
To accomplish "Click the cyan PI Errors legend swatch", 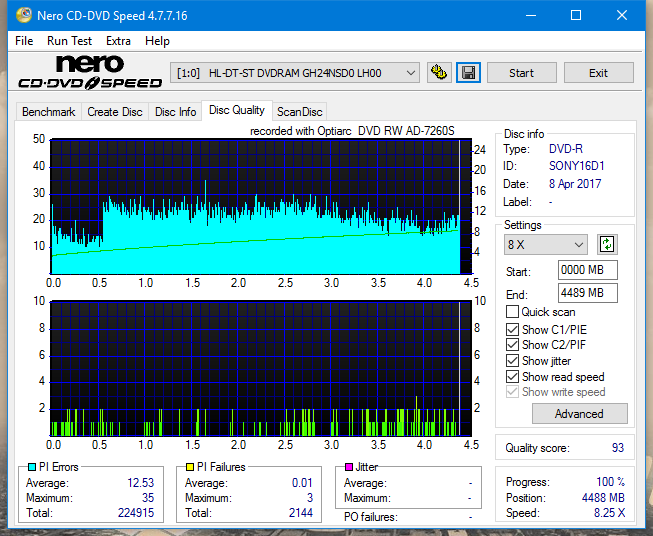I will point(32,467).
